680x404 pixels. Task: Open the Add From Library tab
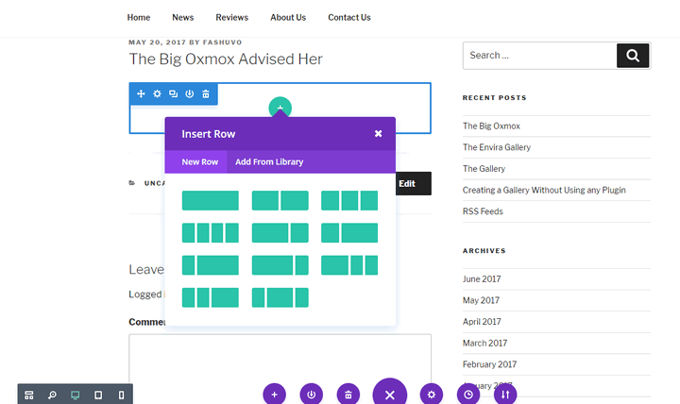pos(269,162)
